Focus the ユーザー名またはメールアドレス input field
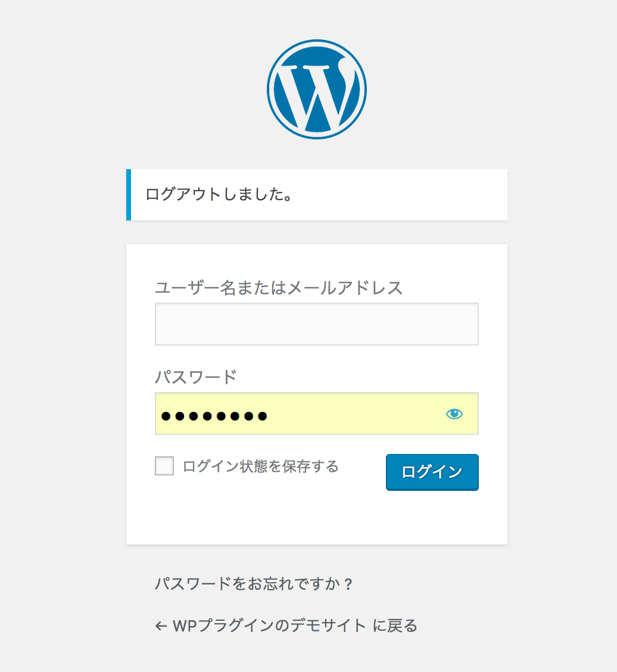 tap(317, 324)
